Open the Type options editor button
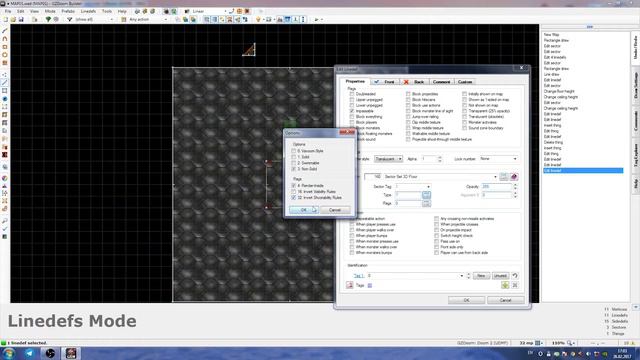 click(426, 195)
